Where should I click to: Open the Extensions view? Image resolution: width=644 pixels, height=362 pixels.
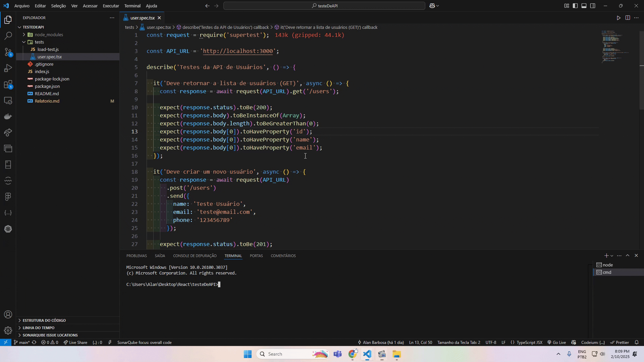click(8, 84)
